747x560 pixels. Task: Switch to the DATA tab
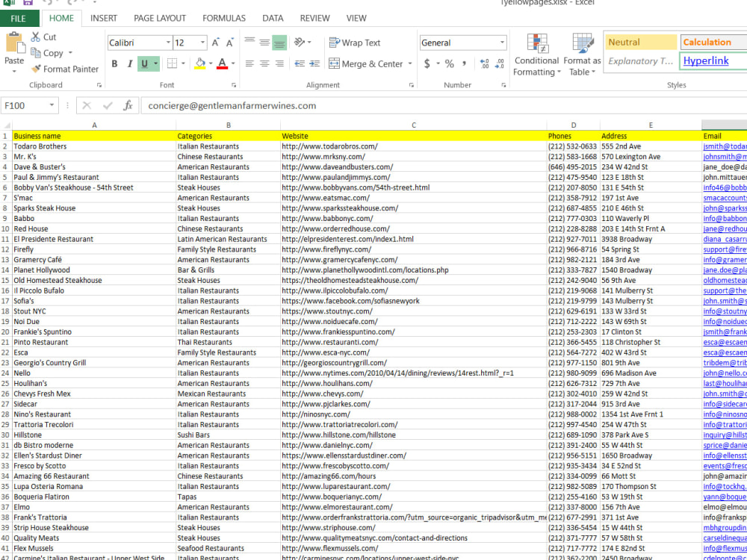tap(273, 19)
